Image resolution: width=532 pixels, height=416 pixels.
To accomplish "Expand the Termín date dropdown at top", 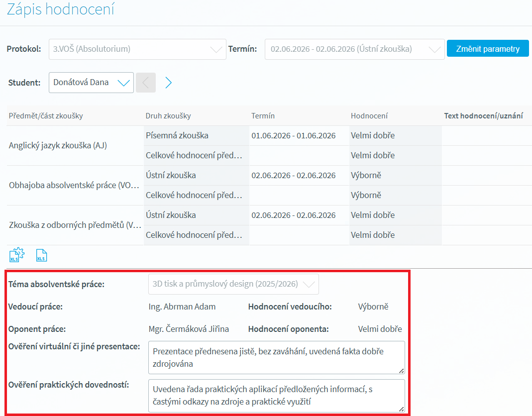I will click(354, 49).
